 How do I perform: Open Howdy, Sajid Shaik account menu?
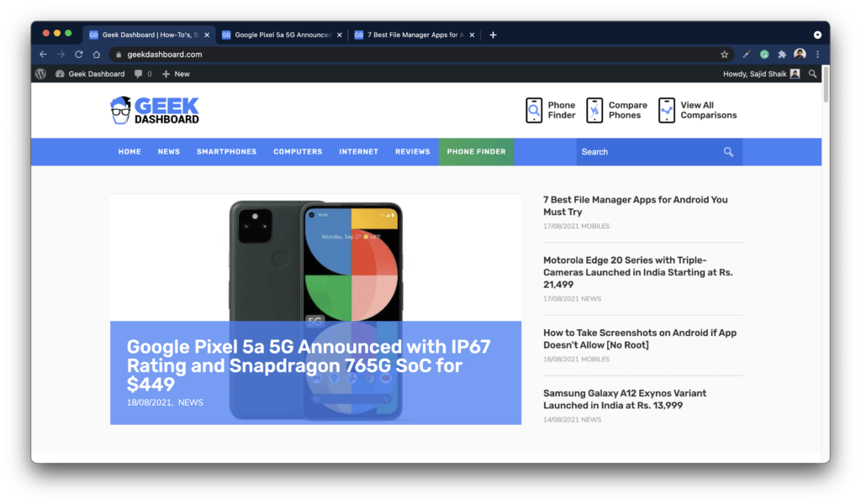tap(761, 73)
